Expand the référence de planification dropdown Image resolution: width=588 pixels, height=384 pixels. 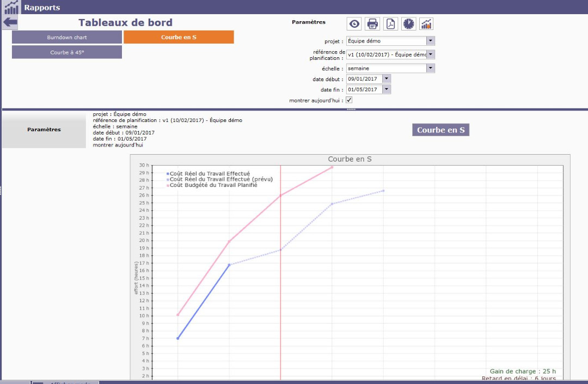430,54
